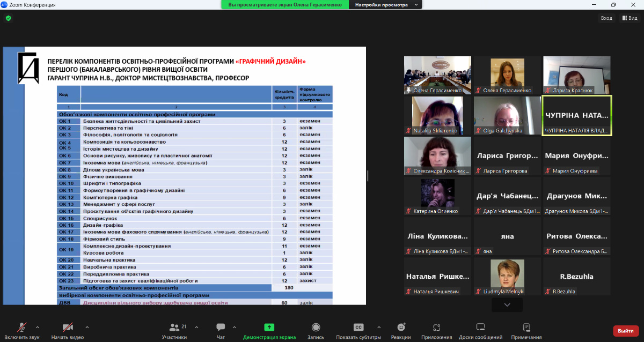Expand audio options arrow beside microphone
This screenshot has width=644, height=342.
(38, 326)
